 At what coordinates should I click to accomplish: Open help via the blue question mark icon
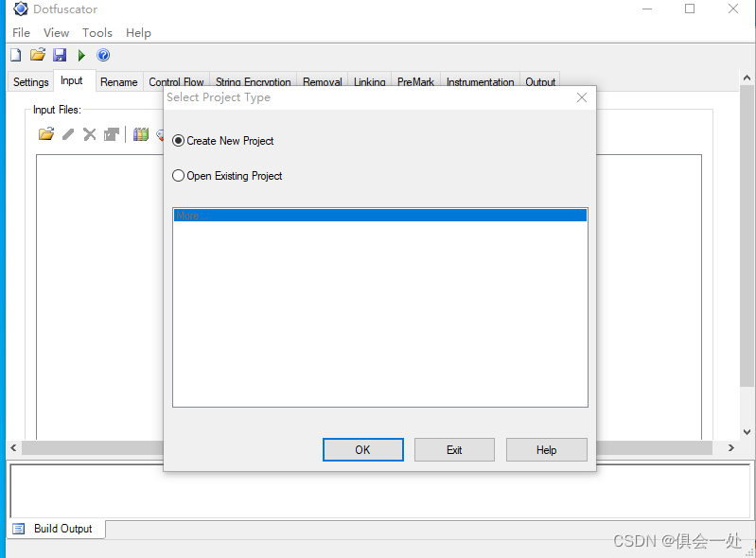[103, 56]
